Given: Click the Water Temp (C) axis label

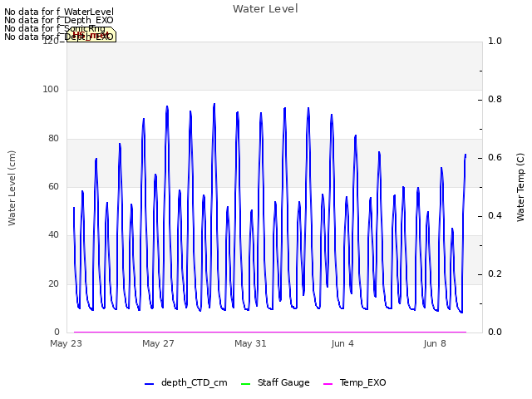Looking at the screenshot, I should click(x=520, y=187).
